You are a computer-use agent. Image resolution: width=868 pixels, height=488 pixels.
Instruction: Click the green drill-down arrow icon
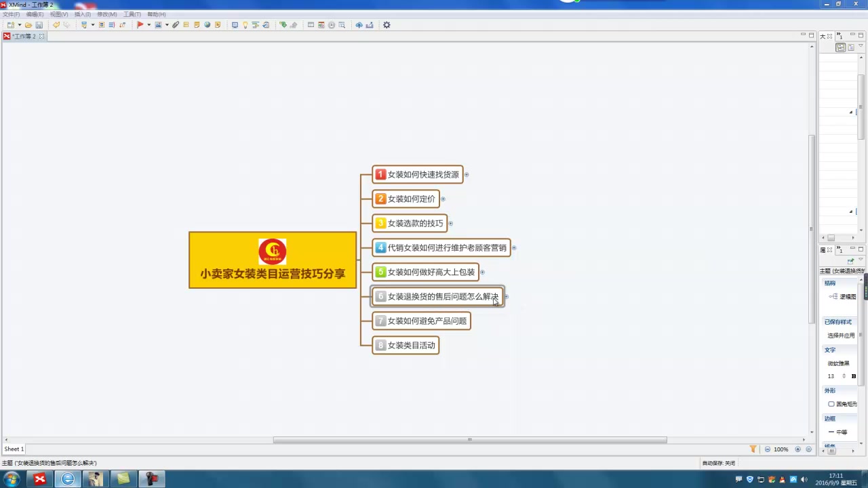point(283,25)
